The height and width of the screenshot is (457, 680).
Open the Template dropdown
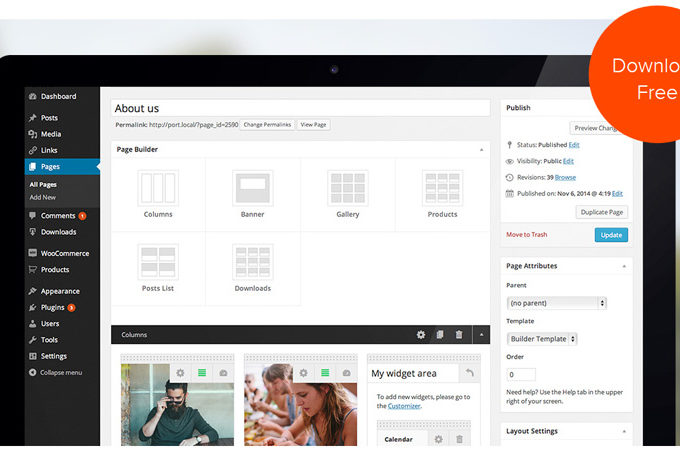click(x=541, y=339)
